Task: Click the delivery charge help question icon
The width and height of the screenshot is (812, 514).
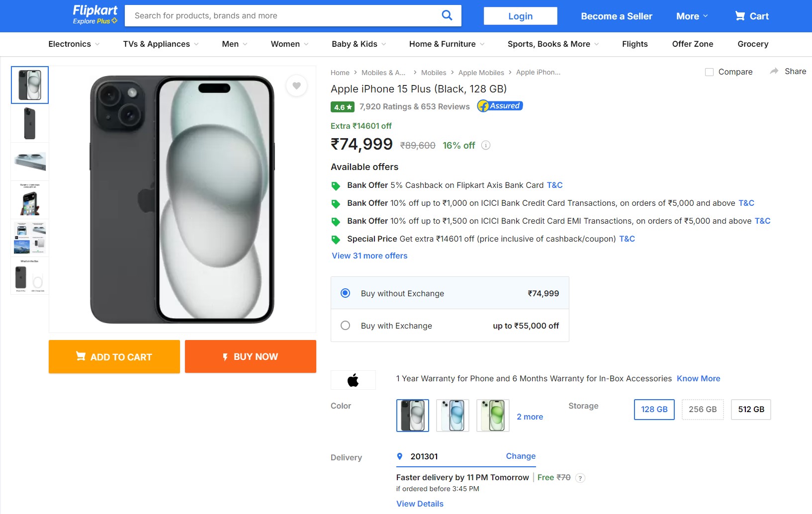Action: click(580, 478)
